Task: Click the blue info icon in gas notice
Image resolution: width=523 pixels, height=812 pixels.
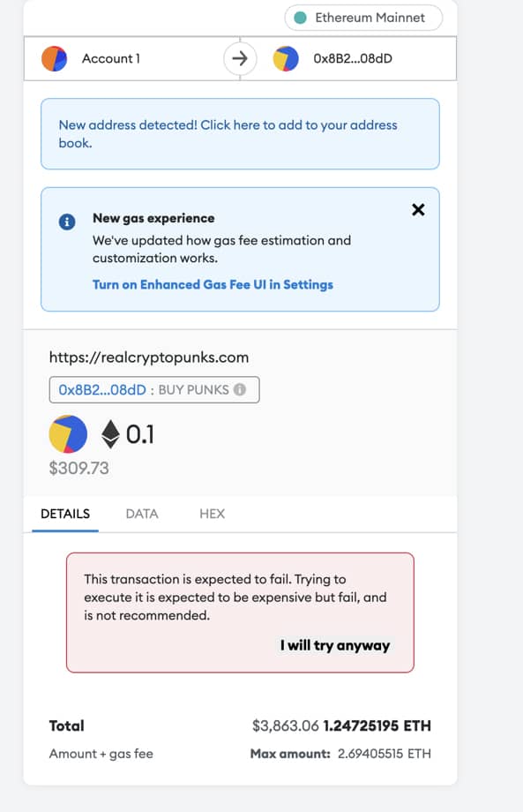Action: 67,222
